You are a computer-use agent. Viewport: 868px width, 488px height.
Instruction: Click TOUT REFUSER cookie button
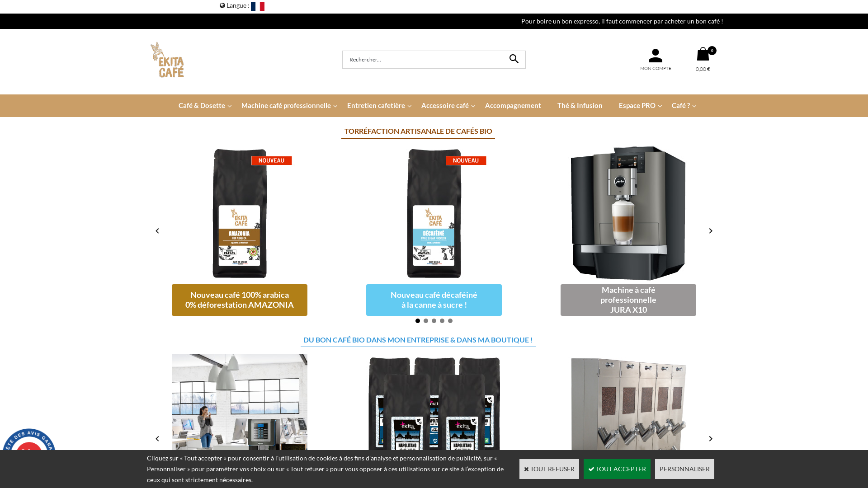click(549, 469)
